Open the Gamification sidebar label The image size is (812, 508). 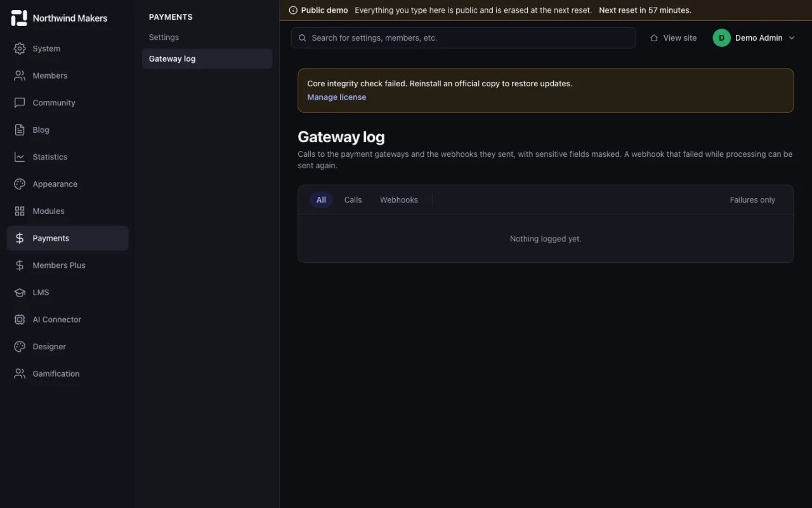tap(56, 373)
